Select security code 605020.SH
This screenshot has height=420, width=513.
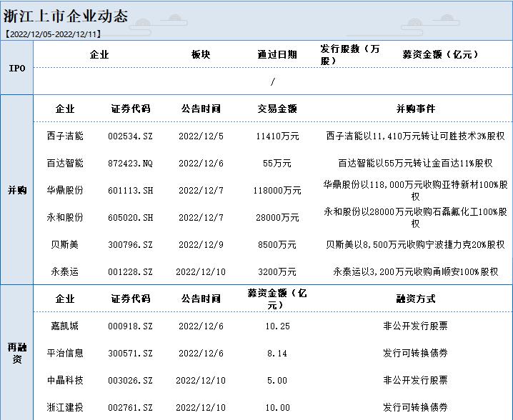click(131, 218)
